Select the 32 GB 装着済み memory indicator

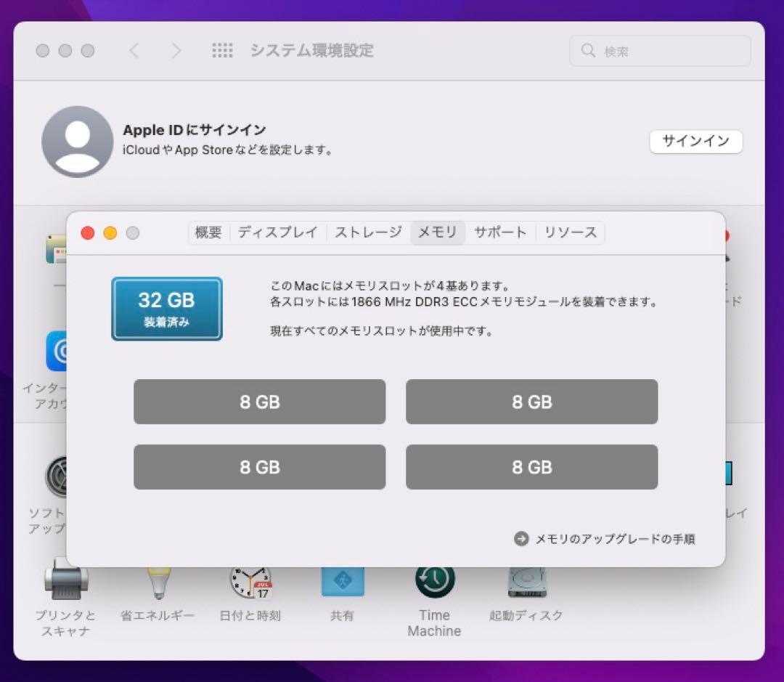pyautogui.click(x=166, y=308)
